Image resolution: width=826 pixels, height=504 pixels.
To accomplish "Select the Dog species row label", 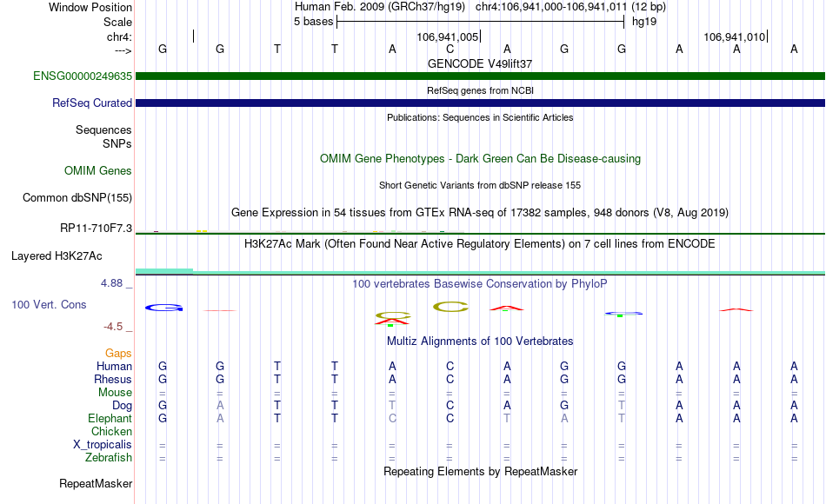I will point(122,406).
